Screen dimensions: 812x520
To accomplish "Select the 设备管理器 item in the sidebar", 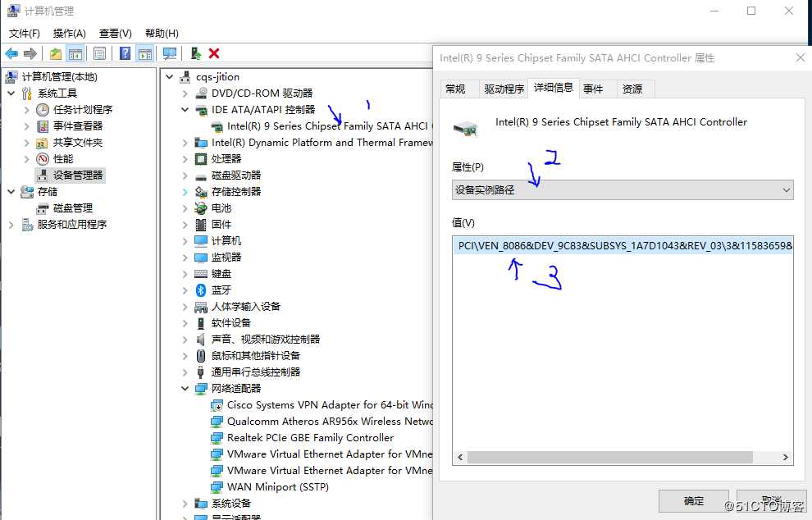I will [x=78, y=175].
